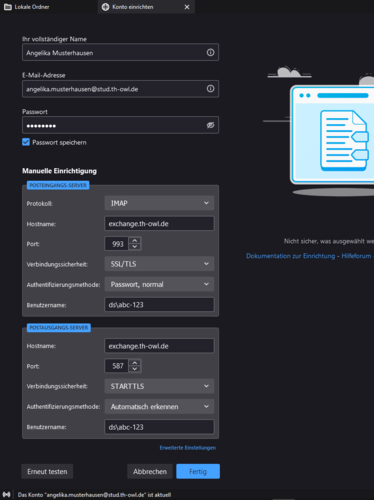Click the Erneut testen button
This screenshot has height=500, width=374.
click(47, 471)
